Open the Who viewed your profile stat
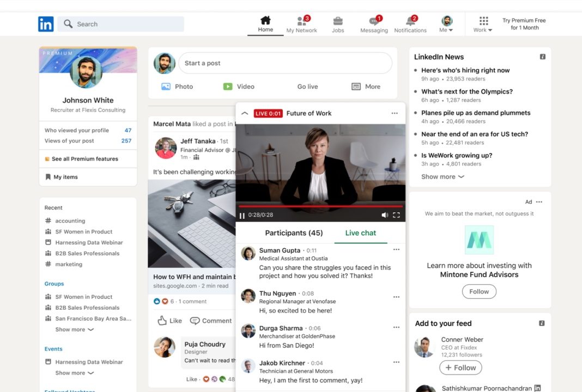The image size is (582, 392). point(88,130)
